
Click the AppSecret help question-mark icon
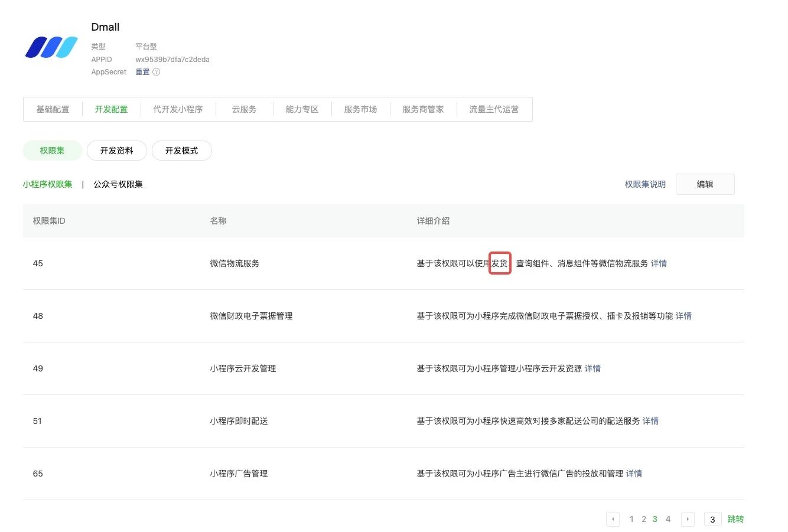157,72
